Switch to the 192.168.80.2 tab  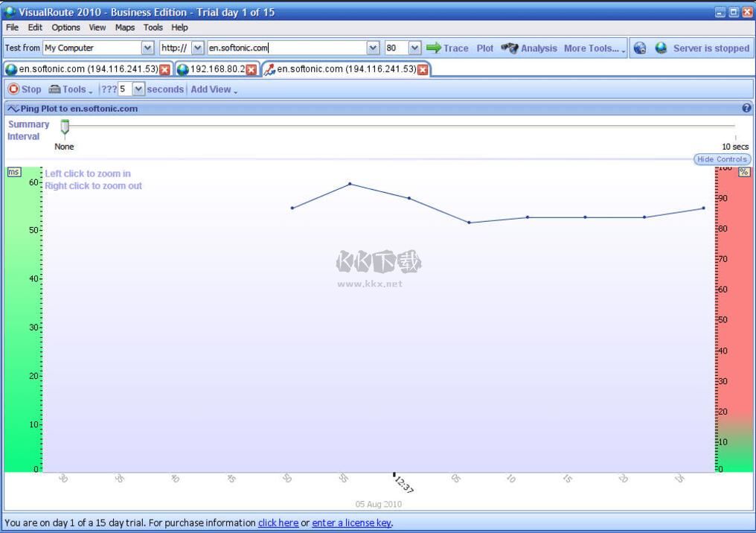(216, 69)
